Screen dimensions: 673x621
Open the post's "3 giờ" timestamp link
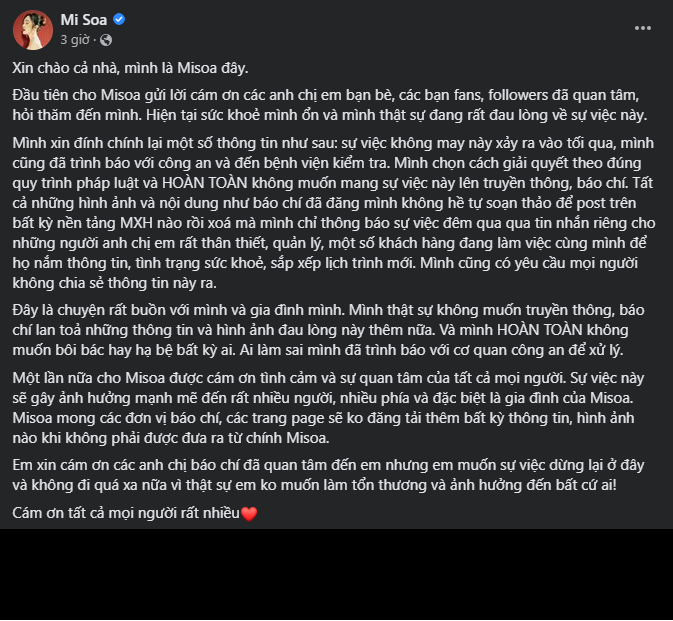pyautogui.click(x=75, y=40)
